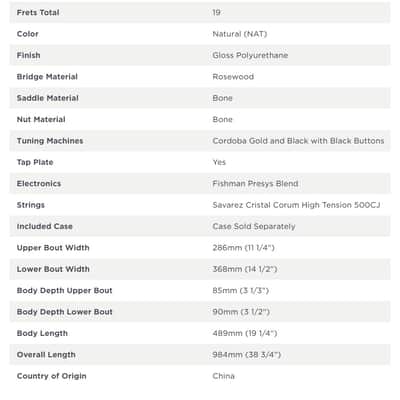
Task: Select the 90mm body depth value
Action: (x=241, y=312)
